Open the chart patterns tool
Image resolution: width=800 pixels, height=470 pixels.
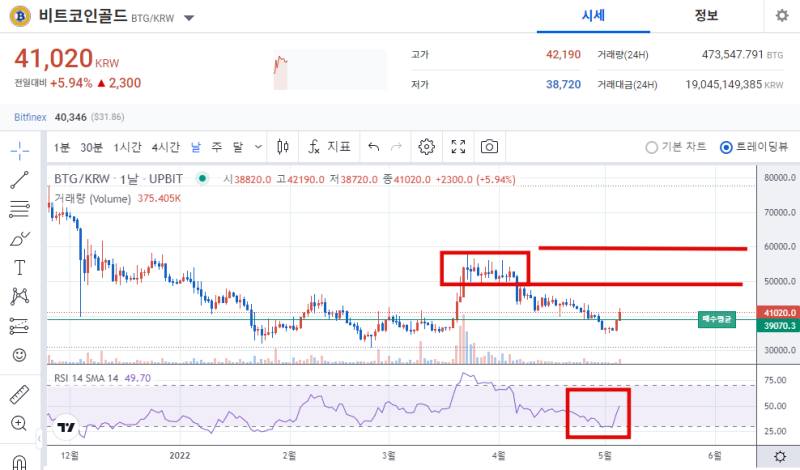[19, 296]
